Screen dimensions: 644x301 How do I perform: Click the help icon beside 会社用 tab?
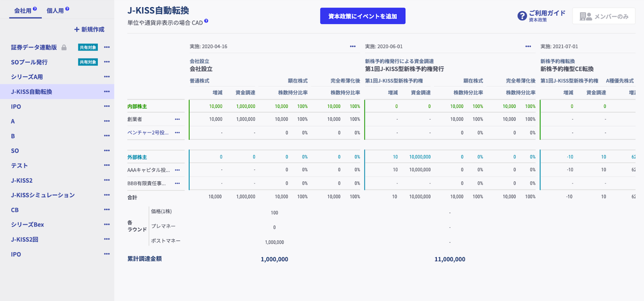click(x=35, y=9)
